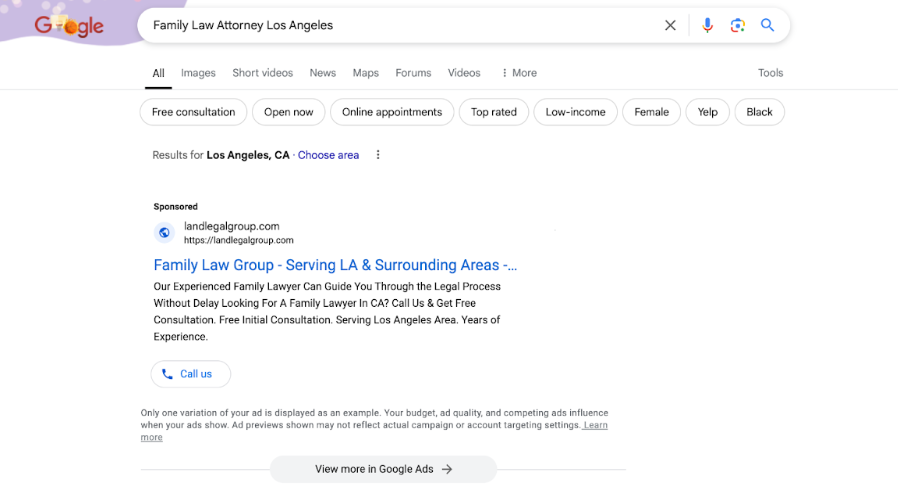The image size is (898, 490).
Task: Open Family Law Group ad headline
Action: (x=335, y=265)
